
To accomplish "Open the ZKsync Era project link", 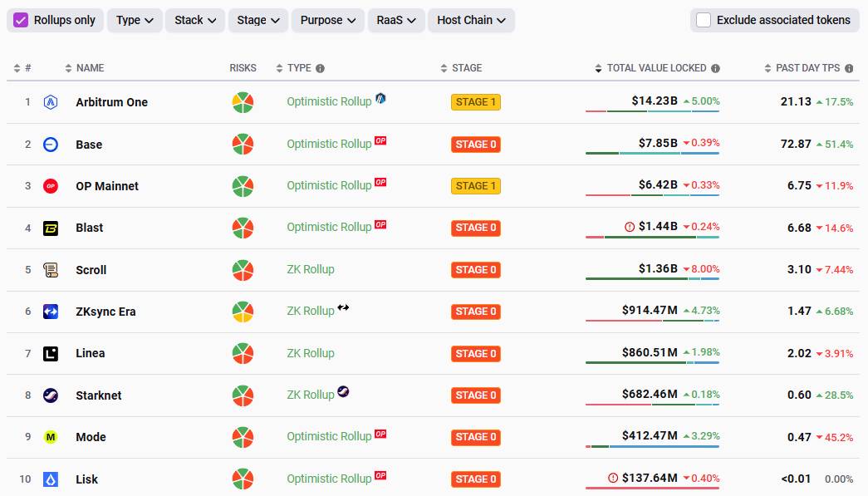I will 105,312.
